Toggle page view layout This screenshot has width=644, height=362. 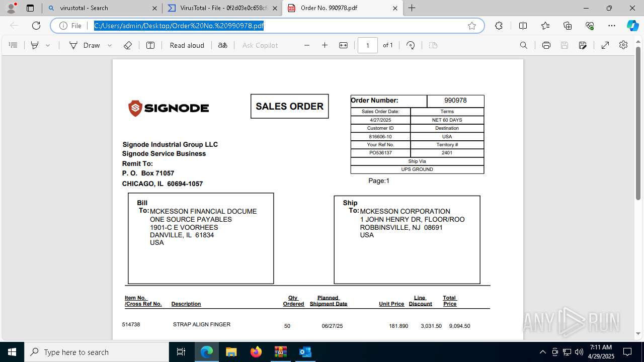(x=433, y=45)
